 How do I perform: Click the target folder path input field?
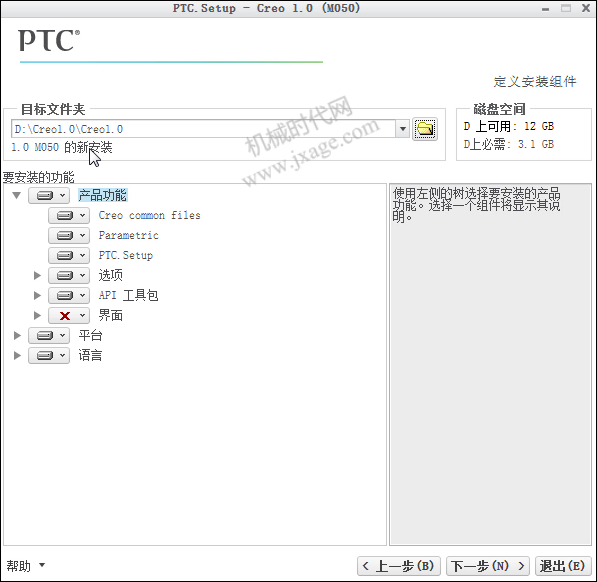coord(204,129)
